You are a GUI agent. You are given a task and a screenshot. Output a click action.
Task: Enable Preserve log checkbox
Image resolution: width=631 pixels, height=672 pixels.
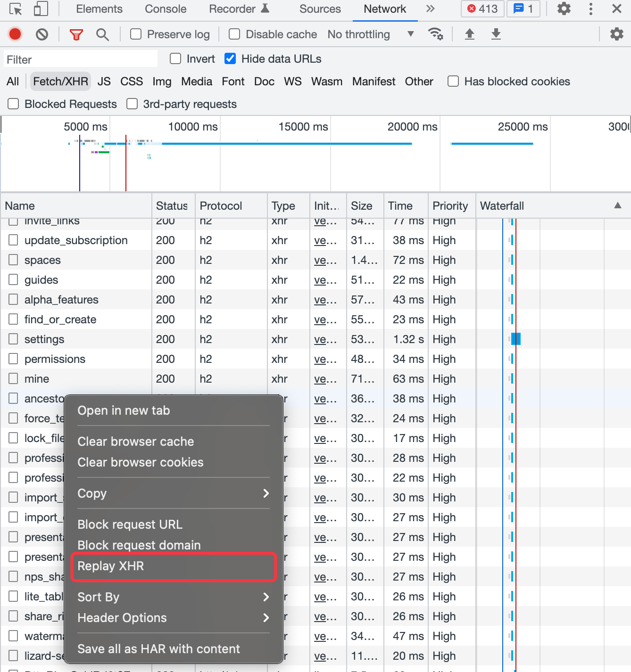[x=136, y=34]
